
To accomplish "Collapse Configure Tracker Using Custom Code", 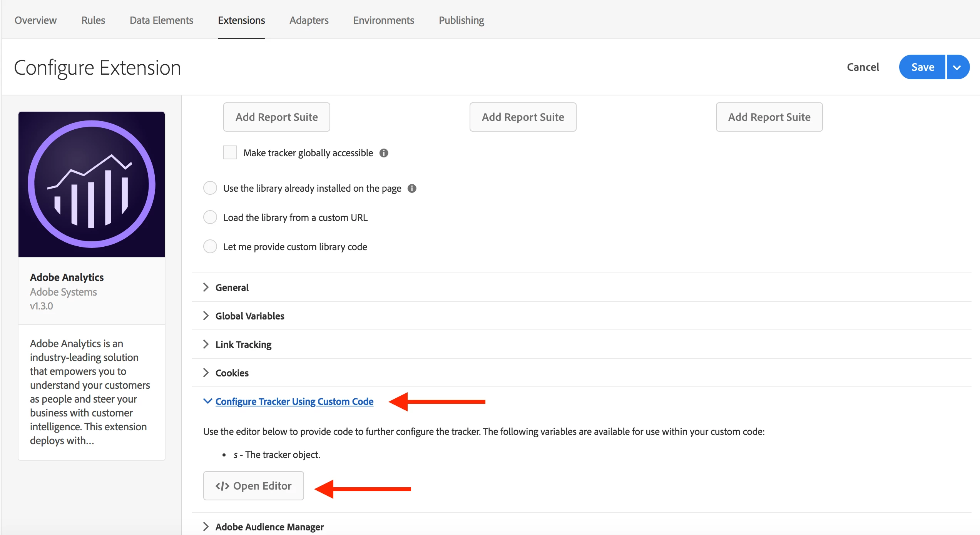I will point(294,401).
